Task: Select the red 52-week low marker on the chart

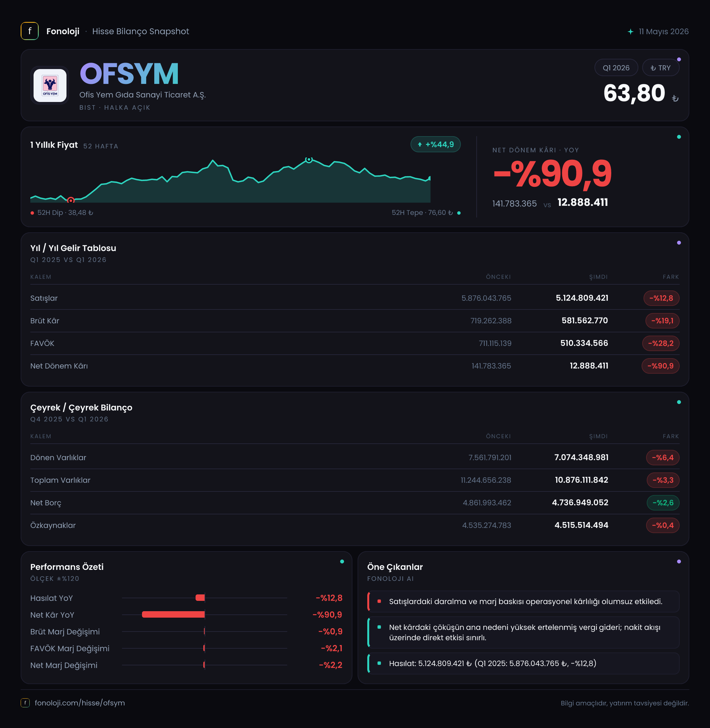Action: point(70,201)
